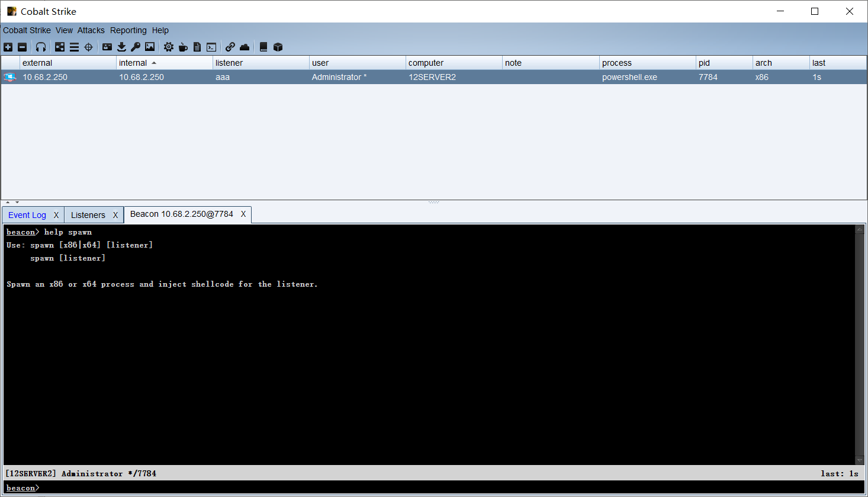Click the 'help spawn' command text in console
868x497 pixels.
pyautogui.click(x=68, y=232)
